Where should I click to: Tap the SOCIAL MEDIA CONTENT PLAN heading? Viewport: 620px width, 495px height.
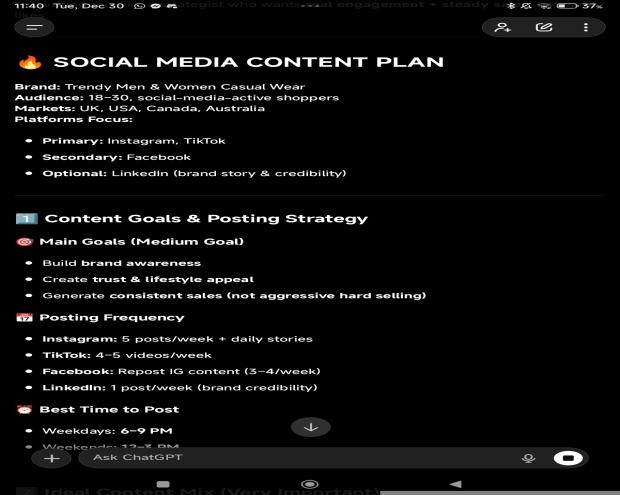pyautogui.click(x=248, y=62)
